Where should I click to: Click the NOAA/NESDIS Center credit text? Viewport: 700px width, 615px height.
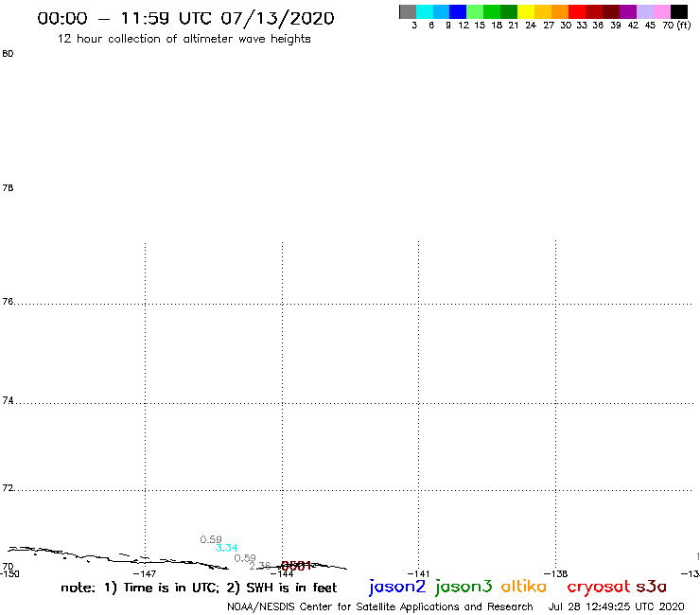pyautogui.click(x=380, y=607)
